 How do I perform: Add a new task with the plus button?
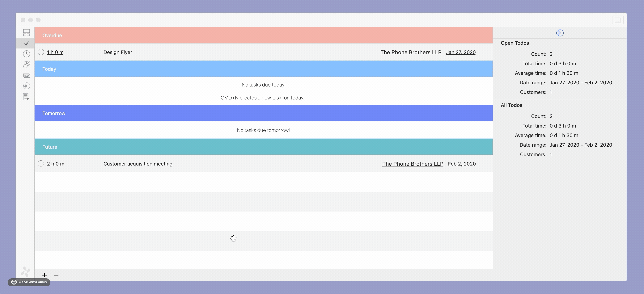pos(44,275)
